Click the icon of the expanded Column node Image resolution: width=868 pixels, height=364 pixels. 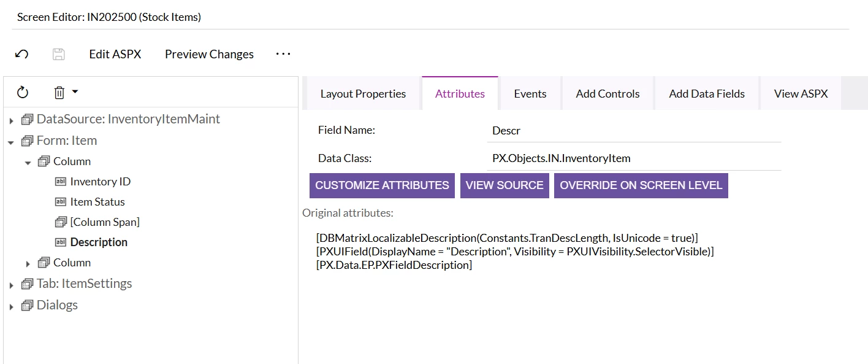coord(44,161)
